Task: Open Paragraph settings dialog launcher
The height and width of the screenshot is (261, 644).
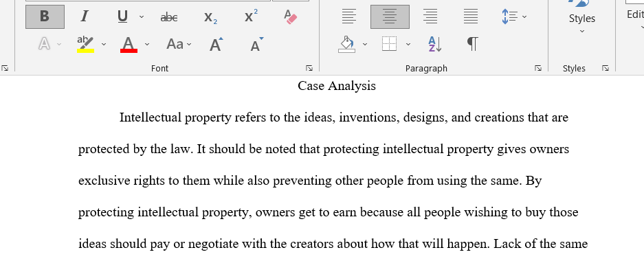Action: pyautogui.click(x=538, y=69)
